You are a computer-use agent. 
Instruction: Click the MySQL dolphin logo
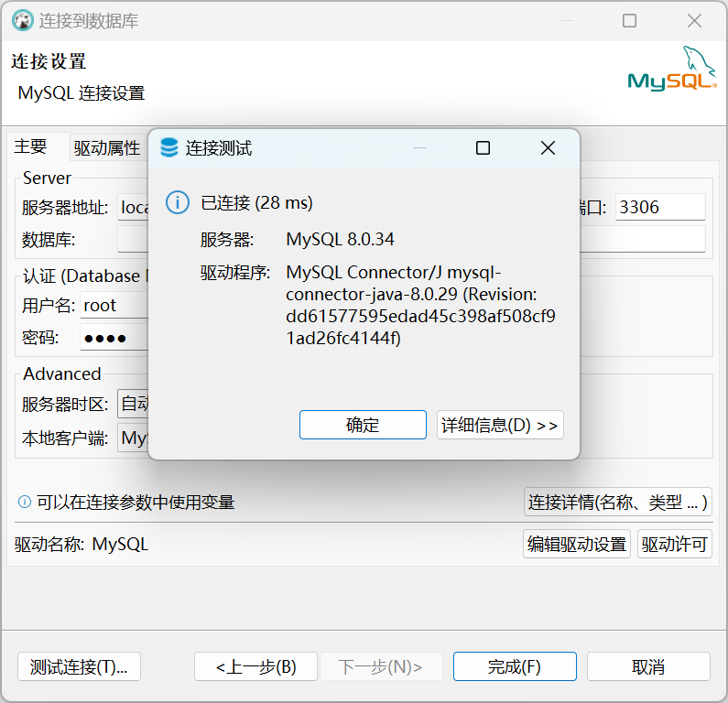point(672,69)
